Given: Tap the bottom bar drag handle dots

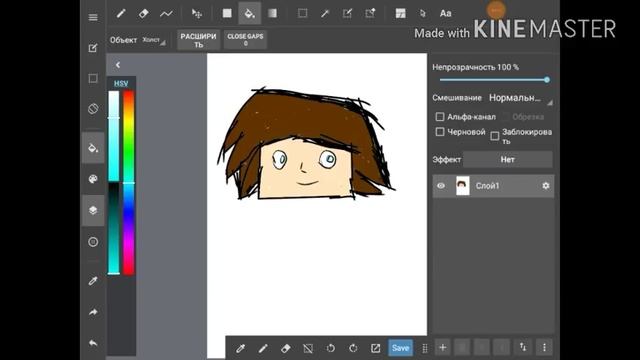Looking at the screenshot, I should point(424,348).
